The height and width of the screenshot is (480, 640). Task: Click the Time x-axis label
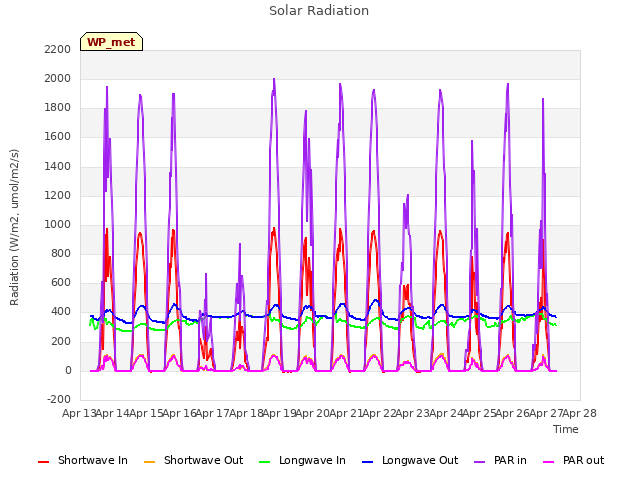(566, 429)
